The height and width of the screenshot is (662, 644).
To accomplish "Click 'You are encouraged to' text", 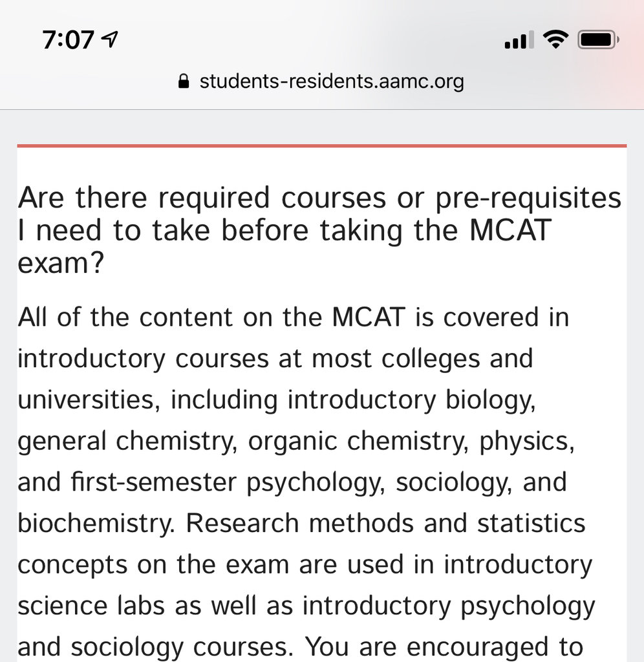I will point(444,646).
